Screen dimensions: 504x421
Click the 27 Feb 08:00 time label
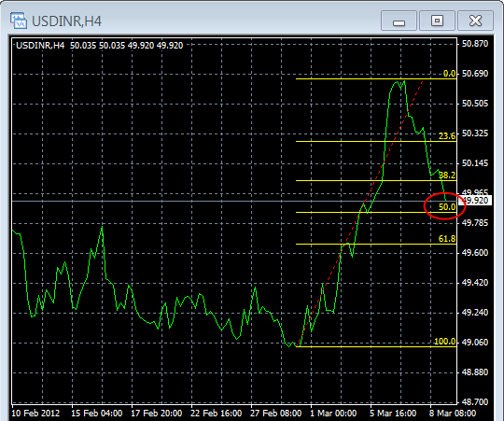pyautogui.click(x=275, y=414)
